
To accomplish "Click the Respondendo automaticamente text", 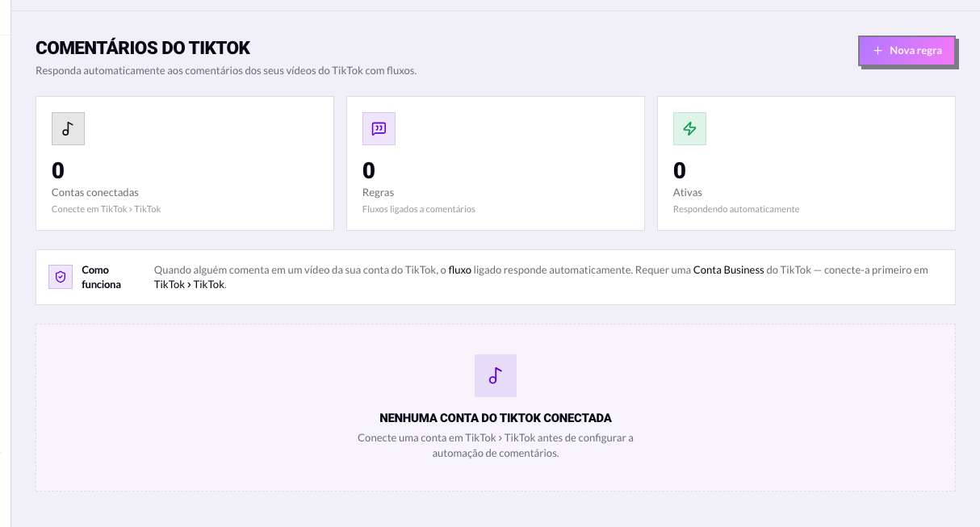I will pyautogui.click(x=736, y=209).
